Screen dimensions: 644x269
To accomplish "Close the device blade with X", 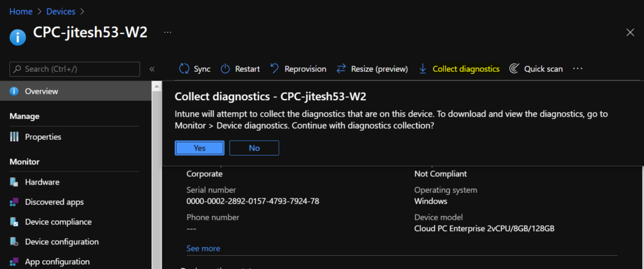I will click(x=630, y=33).
